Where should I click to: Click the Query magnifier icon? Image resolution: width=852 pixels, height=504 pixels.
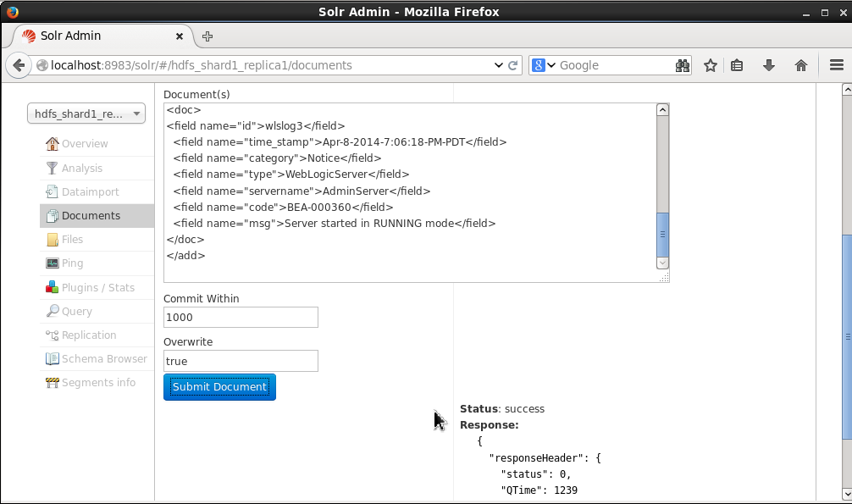53,311
